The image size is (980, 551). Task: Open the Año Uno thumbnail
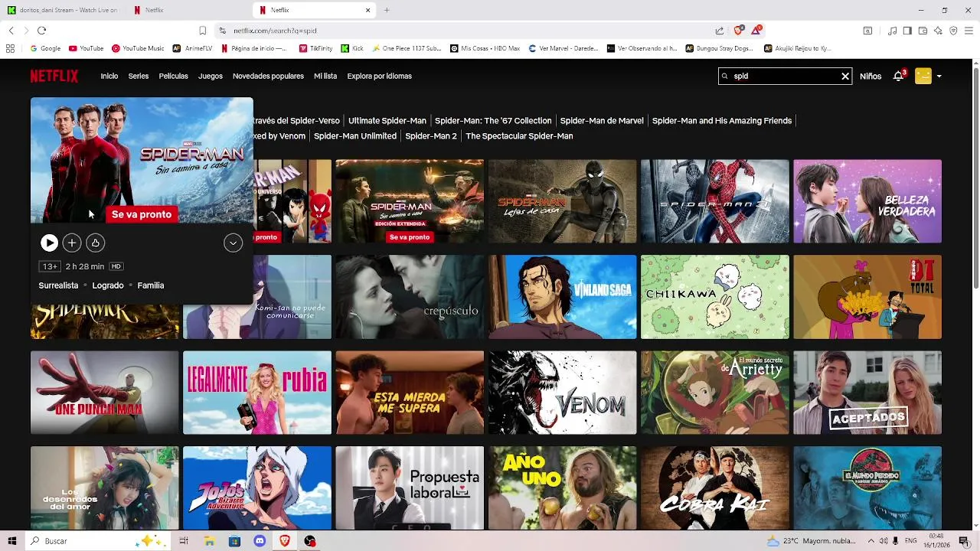pos(562,488)
